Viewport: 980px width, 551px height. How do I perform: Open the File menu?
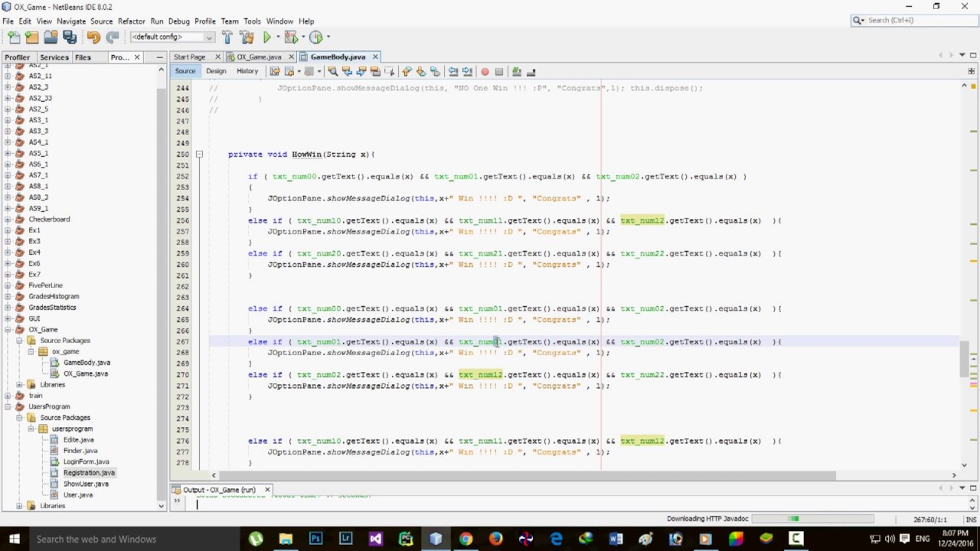(8, 21)
